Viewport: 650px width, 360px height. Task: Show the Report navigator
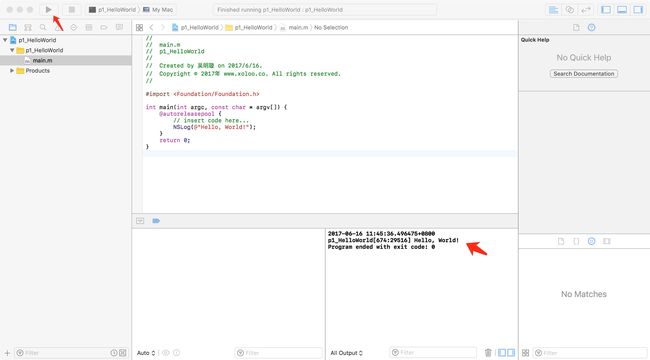pyautogui.click(x=119, y=27)
